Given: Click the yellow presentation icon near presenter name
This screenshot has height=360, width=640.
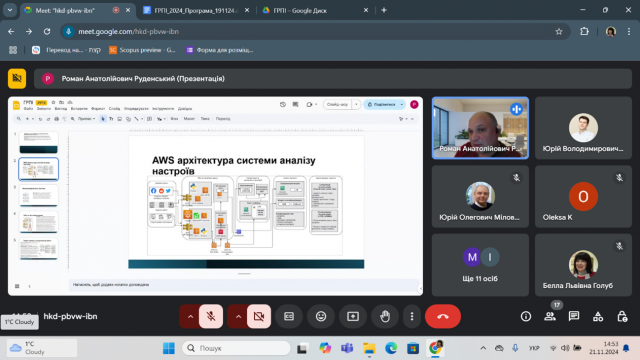Looking at the screenshot, I should (x=17, y=78).
